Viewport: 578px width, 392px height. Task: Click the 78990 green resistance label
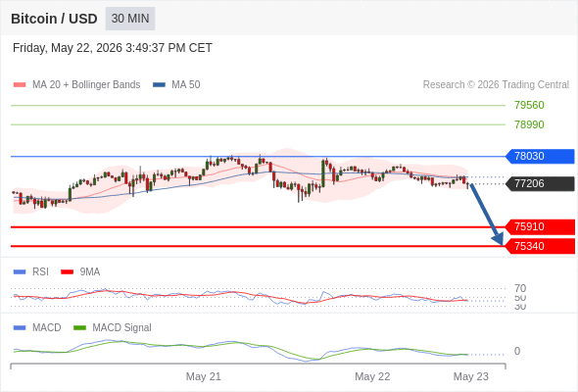(529, 124)
